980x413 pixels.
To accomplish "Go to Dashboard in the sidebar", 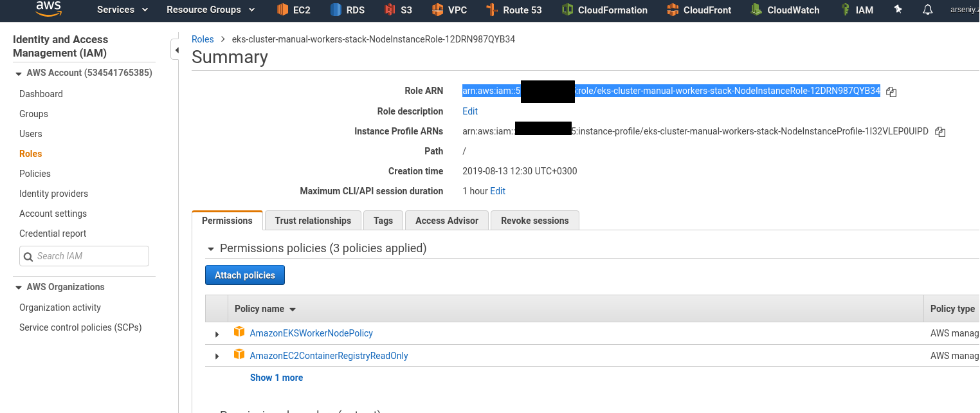I will pos(41,94).
